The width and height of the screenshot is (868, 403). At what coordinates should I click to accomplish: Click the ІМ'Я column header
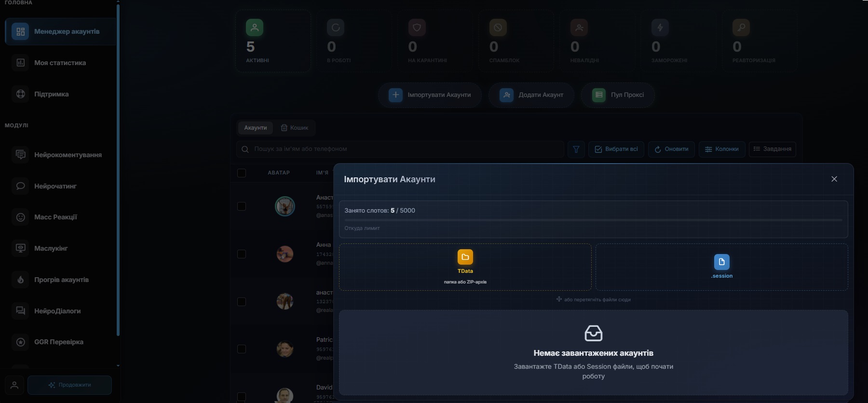(322, 173)
